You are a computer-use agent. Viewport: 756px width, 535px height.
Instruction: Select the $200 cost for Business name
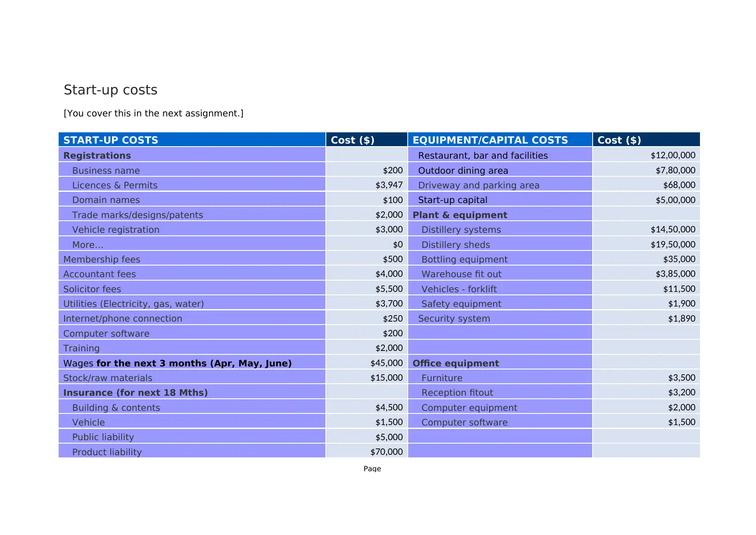pyautogui.click(x=393, y=170)
